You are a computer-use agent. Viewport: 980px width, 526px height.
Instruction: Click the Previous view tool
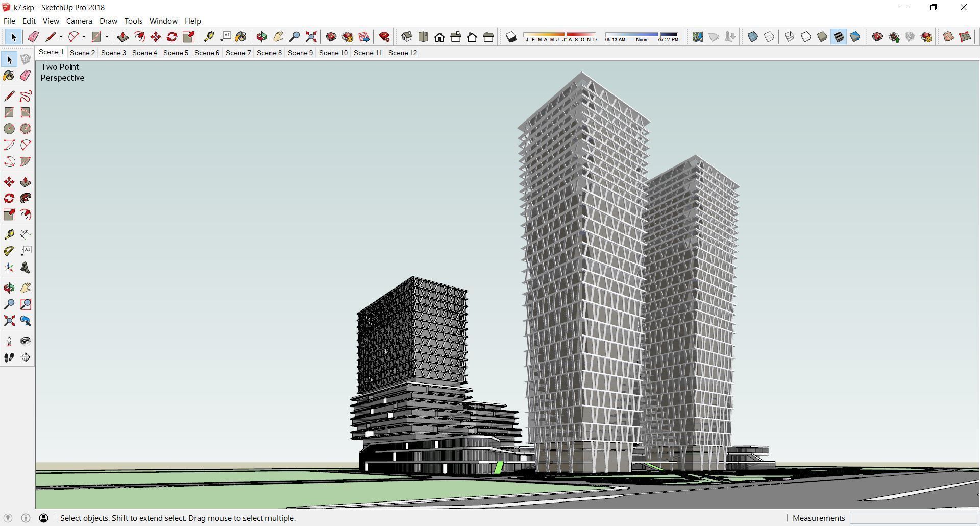pos(26,321)
